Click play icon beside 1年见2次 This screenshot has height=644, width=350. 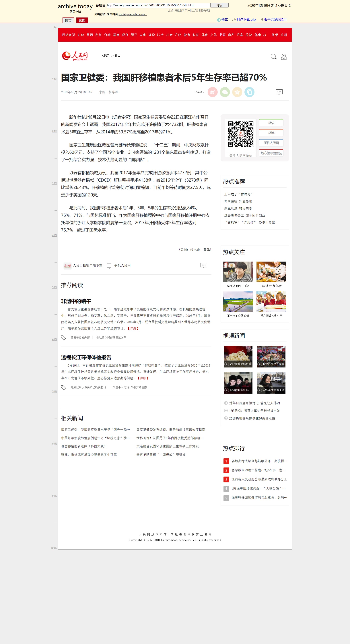(x=226, y=411)
